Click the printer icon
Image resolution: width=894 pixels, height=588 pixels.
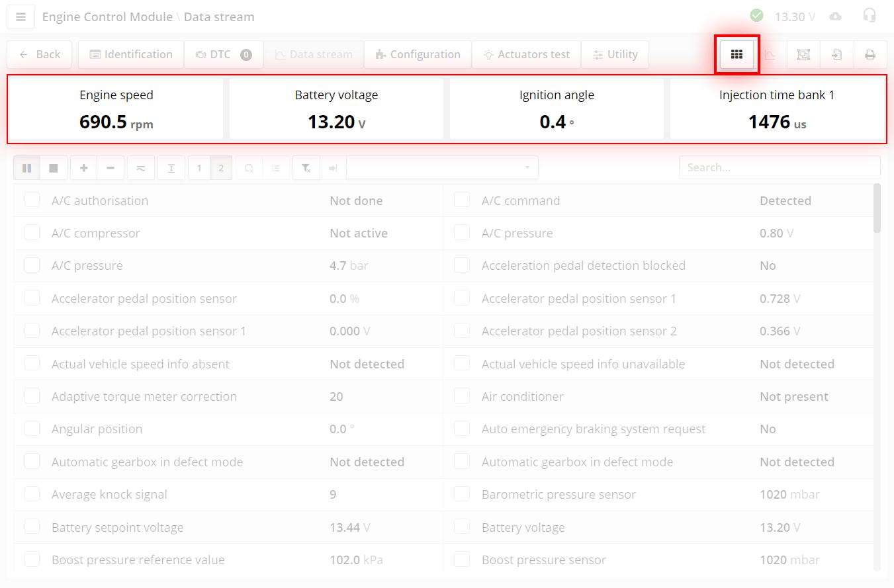point(870,55)
